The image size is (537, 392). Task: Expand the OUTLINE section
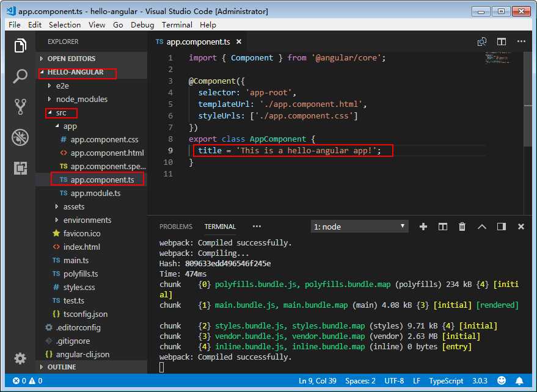[92, 367]
